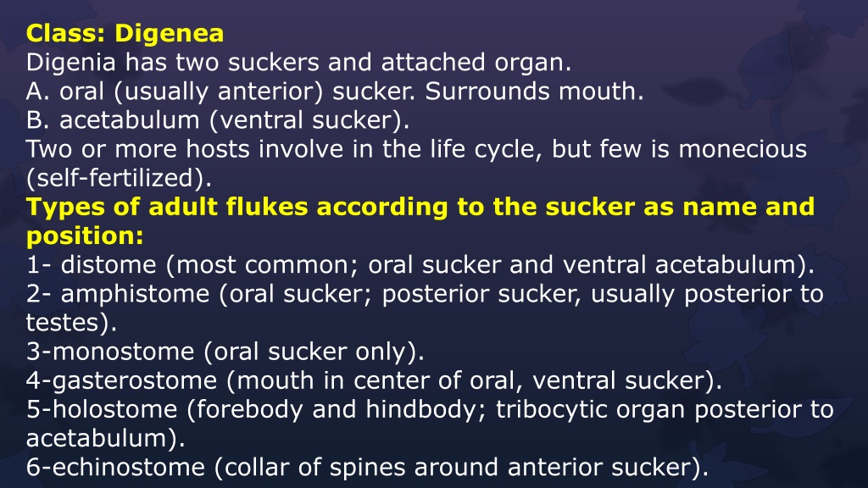868x488 pixels.
Task: Click the 'tribocytic organ posterior to' phrase
Action: 665,410
